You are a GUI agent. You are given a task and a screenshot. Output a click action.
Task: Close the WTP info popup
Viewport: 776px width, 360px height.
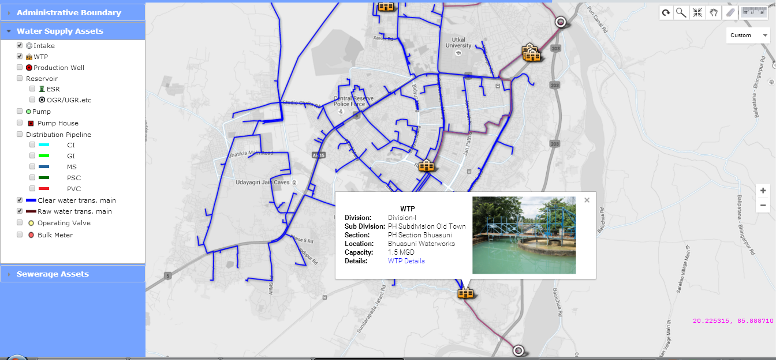(587, 200)
